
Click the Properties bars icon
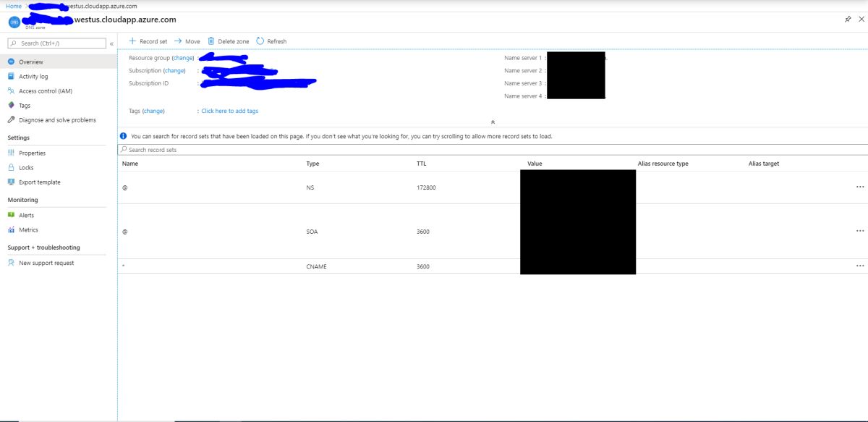11,153
